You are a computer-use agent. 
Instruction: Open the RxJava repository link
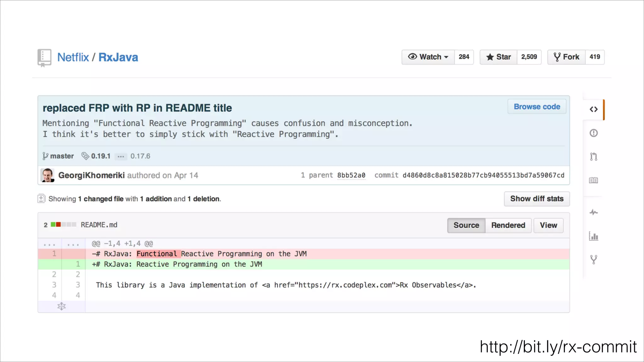click(x=118, y=57)
